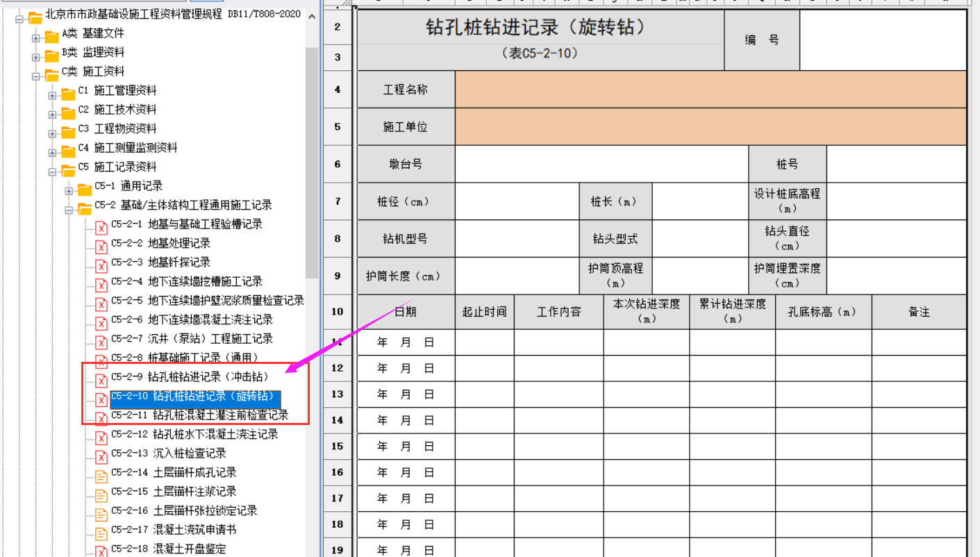Click the C5-2 基础/主体结构 folder icon
980x557 pixels.
pos(84,208)
